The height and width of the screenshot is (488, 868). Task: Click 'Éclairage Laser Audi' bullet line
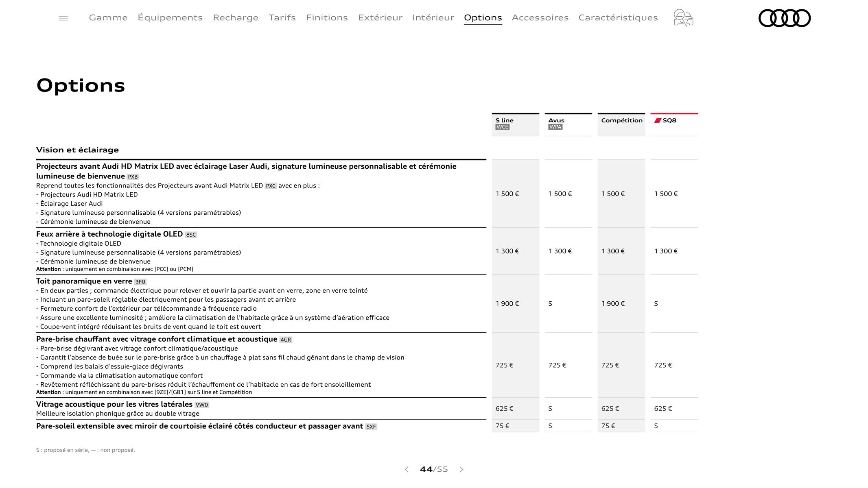click(69, 204)
